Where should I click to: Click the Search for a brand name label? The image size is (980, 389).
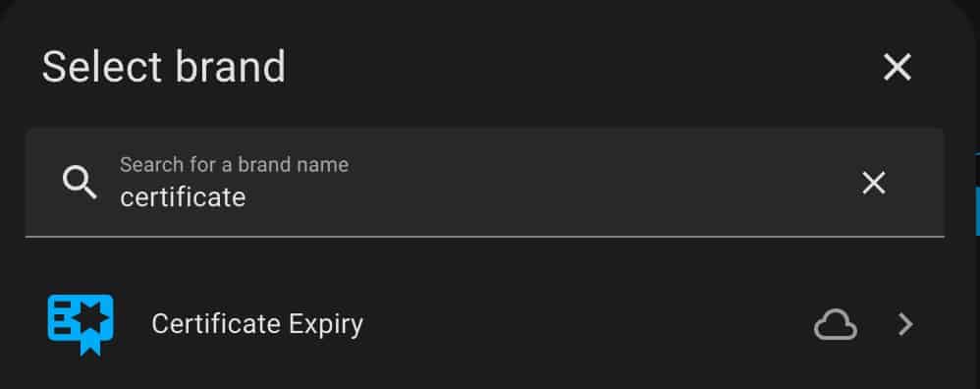[235, 164]
